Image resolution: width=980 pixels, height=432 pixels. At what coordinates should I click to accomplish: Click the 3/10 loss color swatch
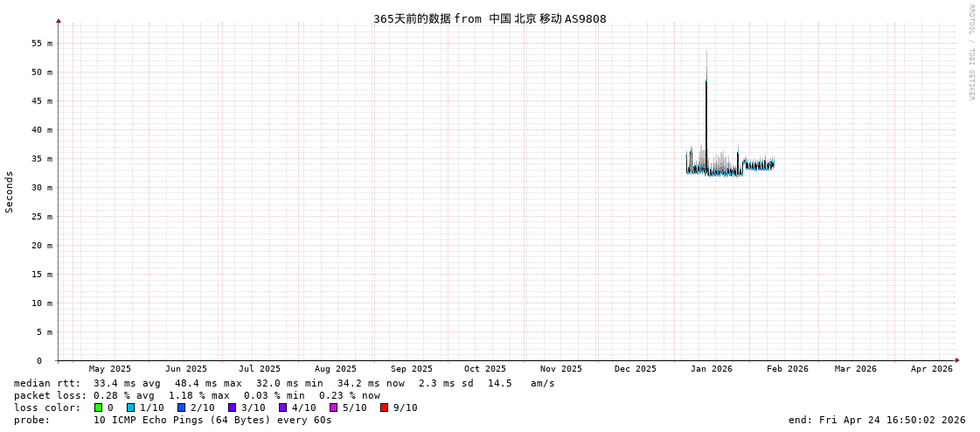233,408
